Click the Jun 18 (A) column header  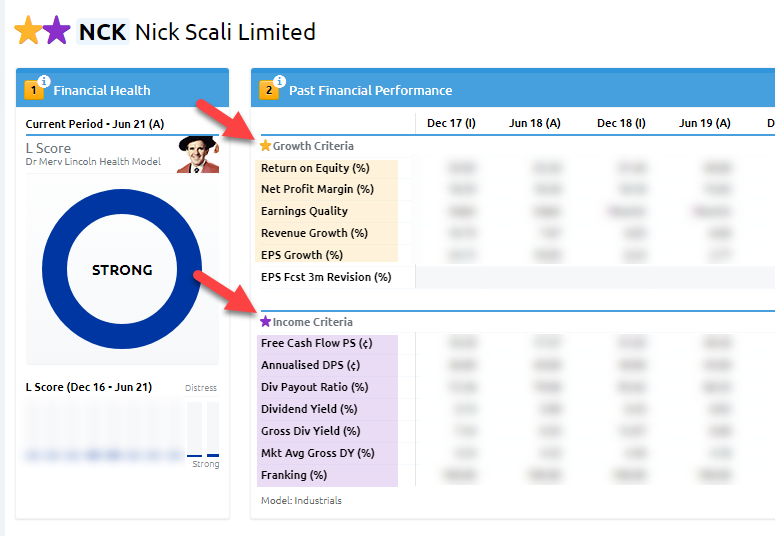click(x=535, y=123)
